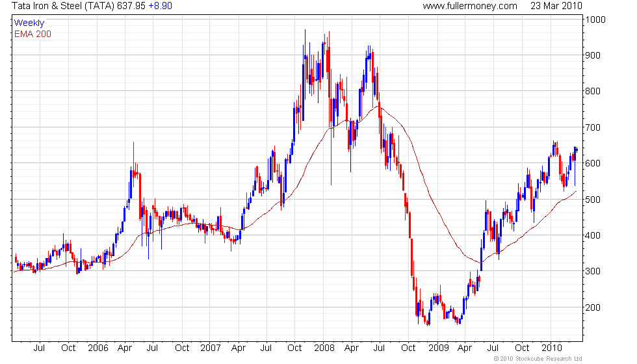637x364 pixels.
Task: Click the 300 price axis label
Action: coord(593,271)
